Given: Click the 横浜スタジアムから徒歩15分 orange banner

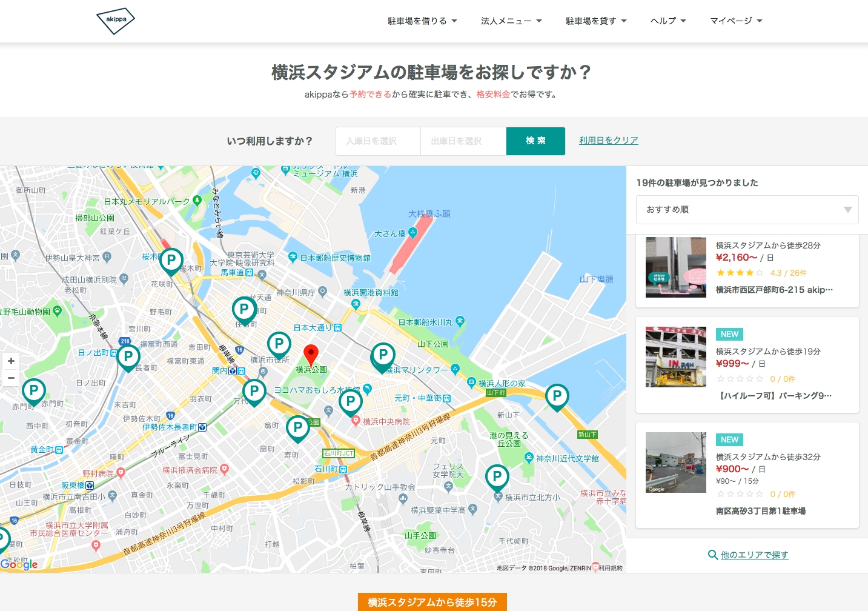Looking at the screenshot, I should [x=432, y=602].
